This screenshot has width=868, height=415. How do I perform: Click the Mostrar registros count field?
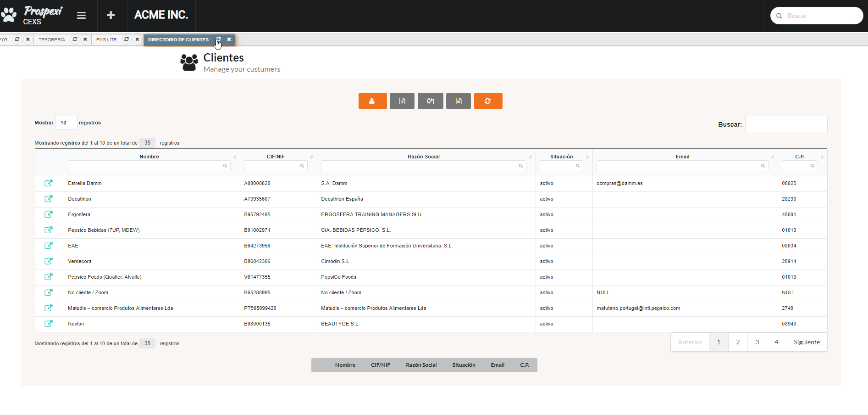(66, 123)
